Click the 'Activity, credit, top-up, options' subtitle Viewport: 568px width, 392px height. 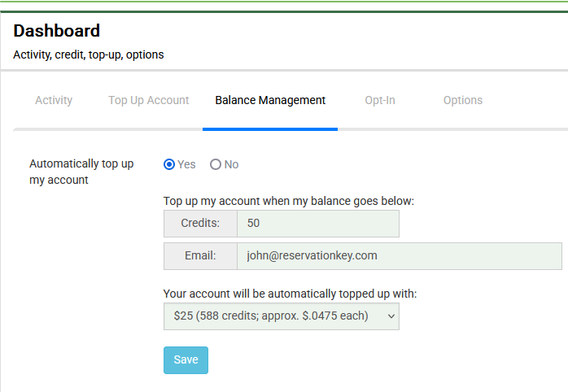click(x=89, y=55)
